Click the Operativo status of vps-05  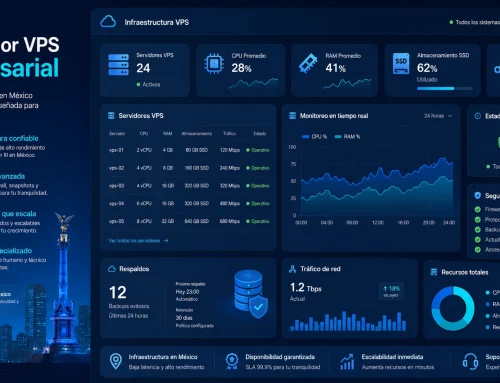pyautogui.click(x=258, y=221)
